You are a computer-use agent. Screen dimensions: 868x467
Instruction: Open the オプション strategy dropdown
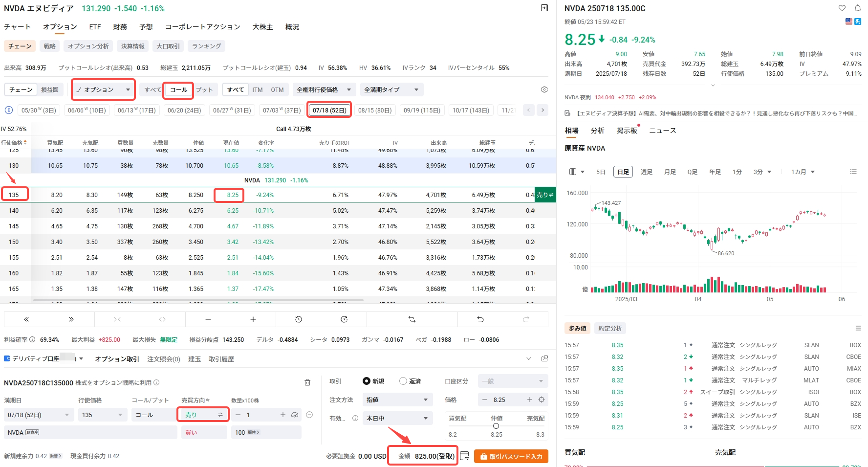coord(104,89)
